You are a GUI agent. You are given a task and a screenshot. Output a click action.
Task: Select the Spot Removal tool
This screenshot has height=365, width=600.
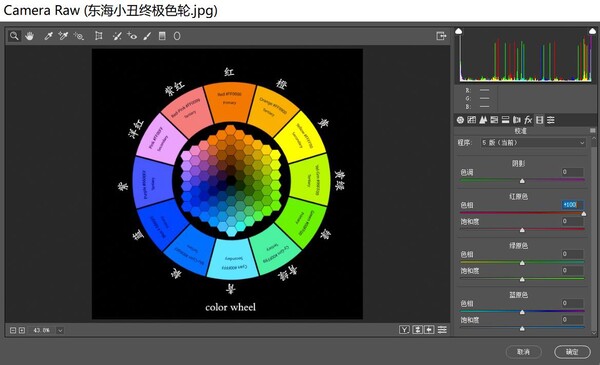(117, 36)
